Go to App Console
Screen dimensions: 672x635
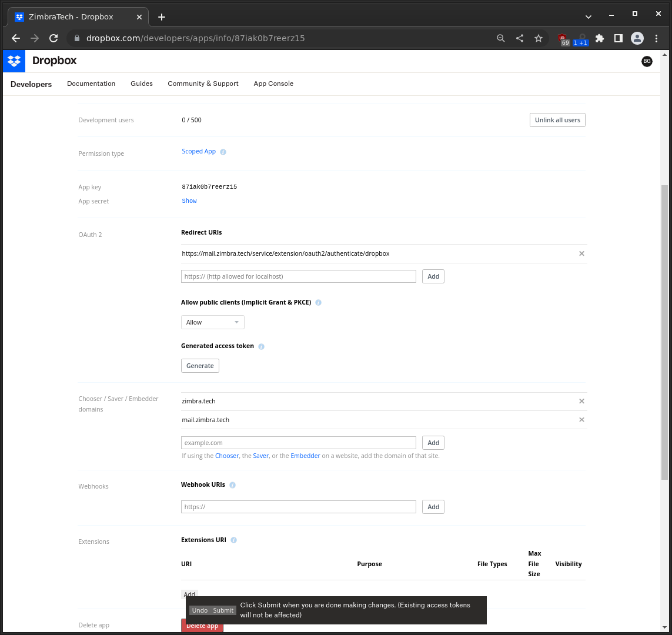pyautogui.click(x=273, y=83)
